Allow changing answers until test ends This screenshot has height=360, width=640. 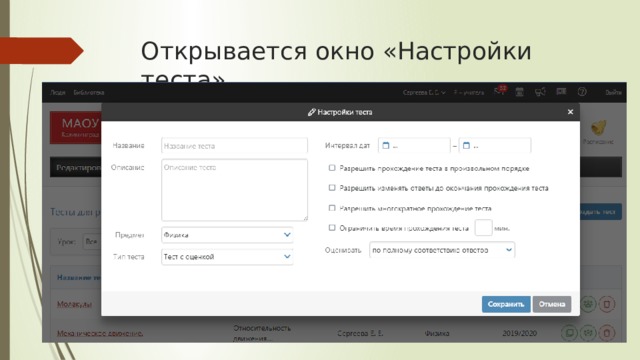pyautogui.click(x=332, y=188)
